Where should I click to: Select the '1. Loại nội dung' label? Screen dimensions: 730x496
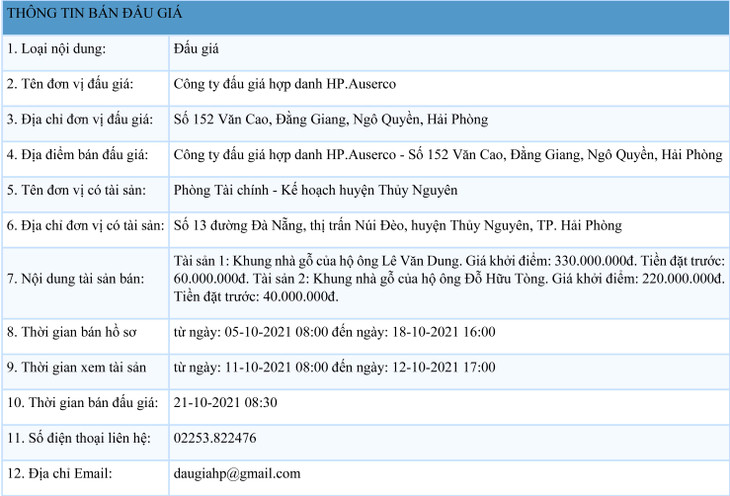56,49
